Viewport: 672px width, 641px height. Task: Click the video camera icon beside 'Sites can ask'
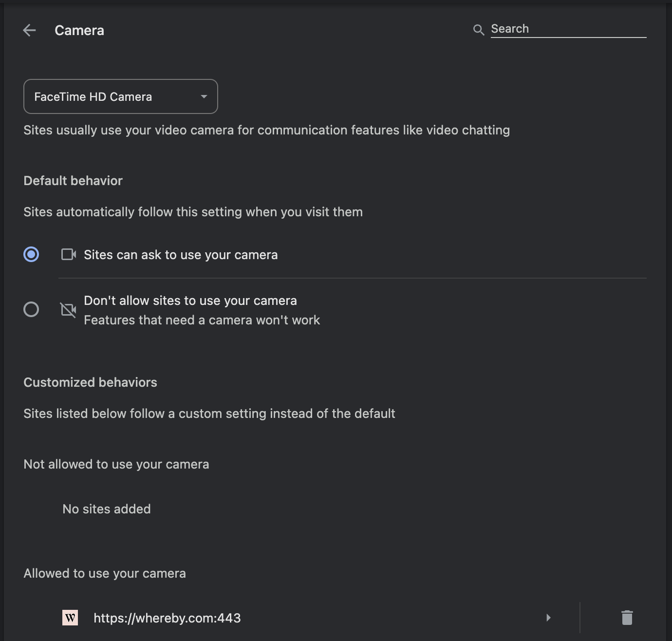click(x=69, y=254)
